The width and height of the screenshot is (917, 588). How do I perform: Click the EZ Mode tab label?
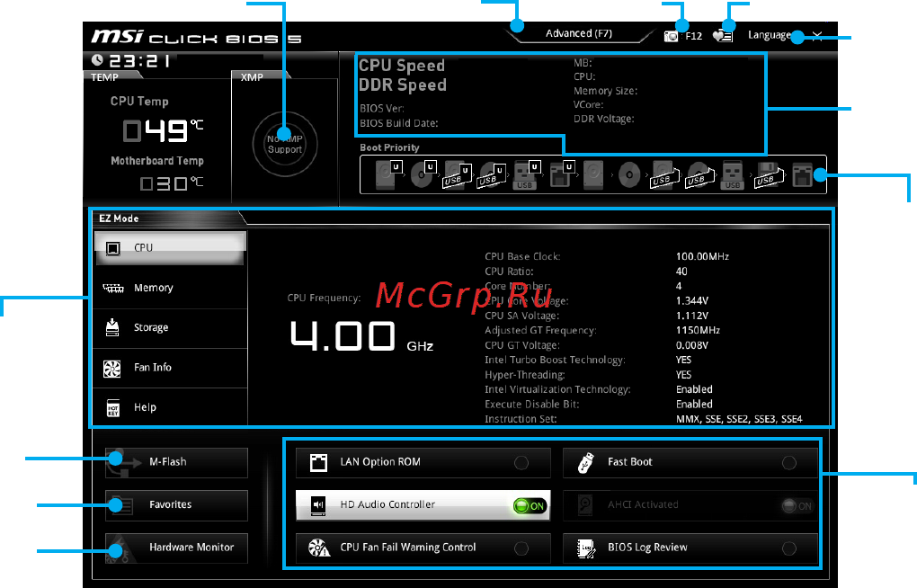click(119, 218)
